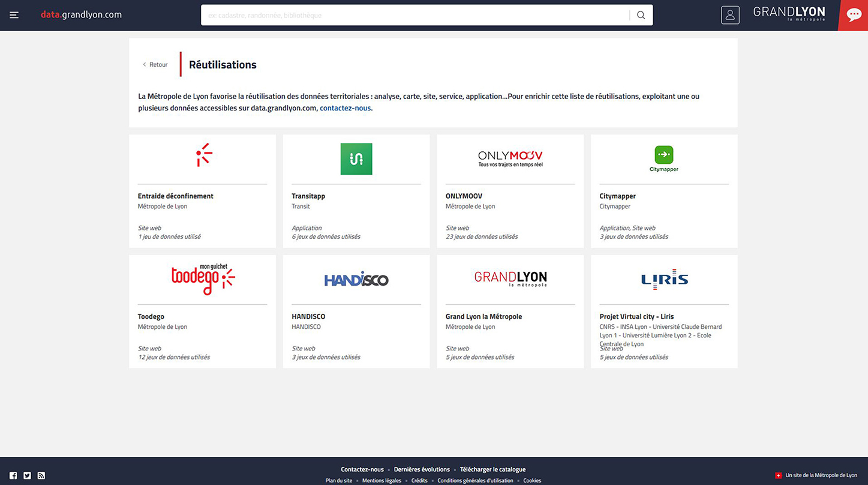Click 'Un site de la Métropole de Lyon'
Screen dimensions: 868x485
click(x=821, y=475)
